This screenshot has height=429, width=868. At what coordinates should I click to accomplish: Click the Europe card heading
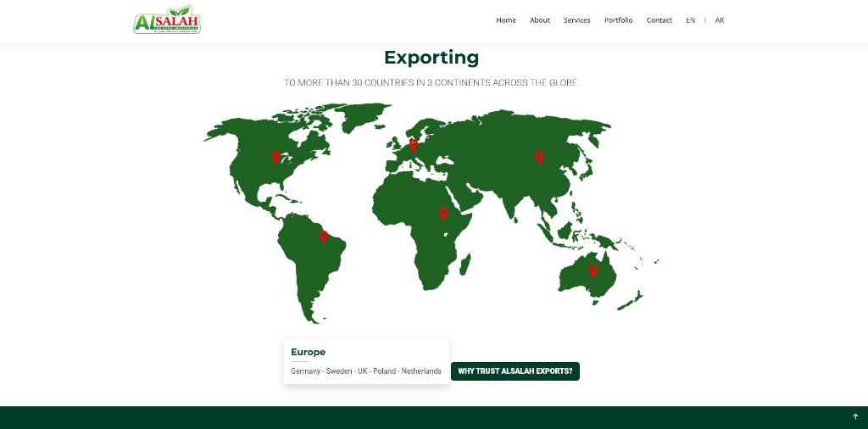pyautogui.click(x=309, y=352)
